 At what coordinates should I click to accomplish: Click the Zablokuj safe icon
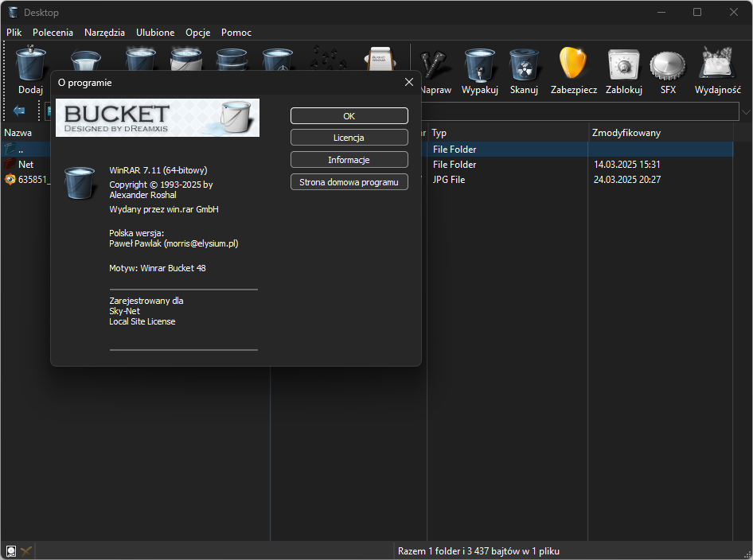(x=623, y=64)
